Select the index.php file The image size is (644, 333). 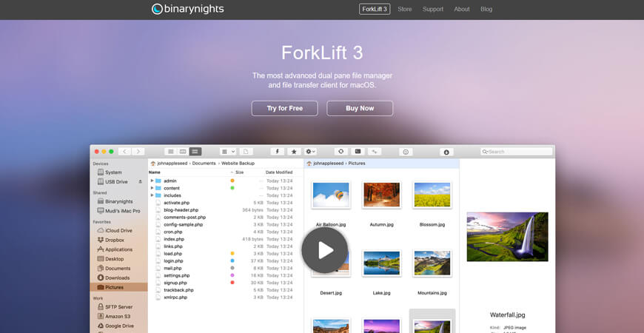pyautogui.click(x=174, y=239)
